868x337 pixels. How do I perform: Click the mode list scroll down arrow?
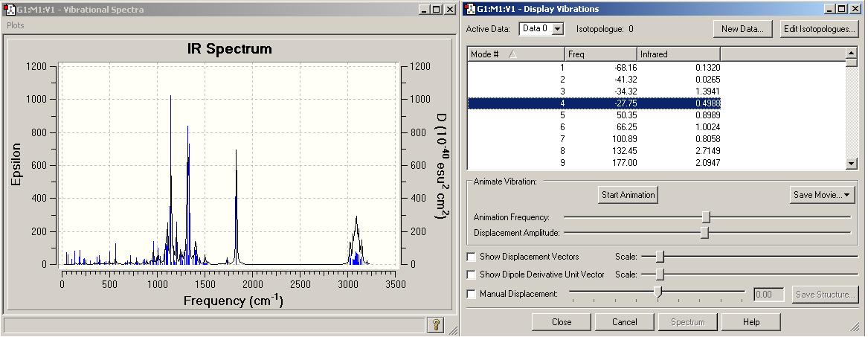(852, 164)
